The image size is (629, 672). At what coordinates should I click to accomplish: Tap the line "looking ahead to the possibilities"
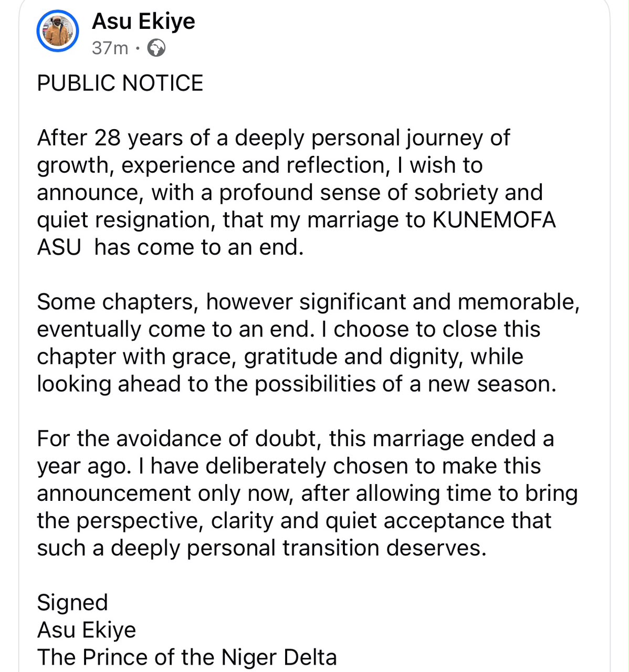pyautogui.click(x=297, y=384)
